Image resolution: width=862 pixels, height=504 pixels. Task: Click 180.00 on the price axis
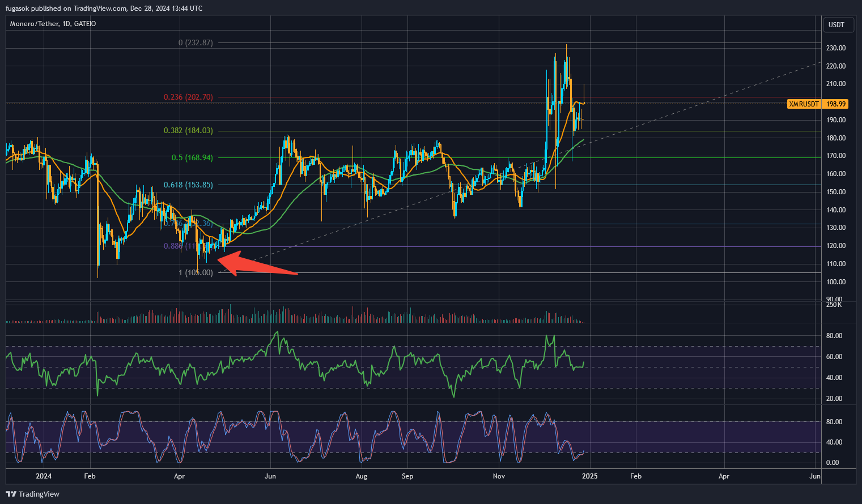point(836,138)
